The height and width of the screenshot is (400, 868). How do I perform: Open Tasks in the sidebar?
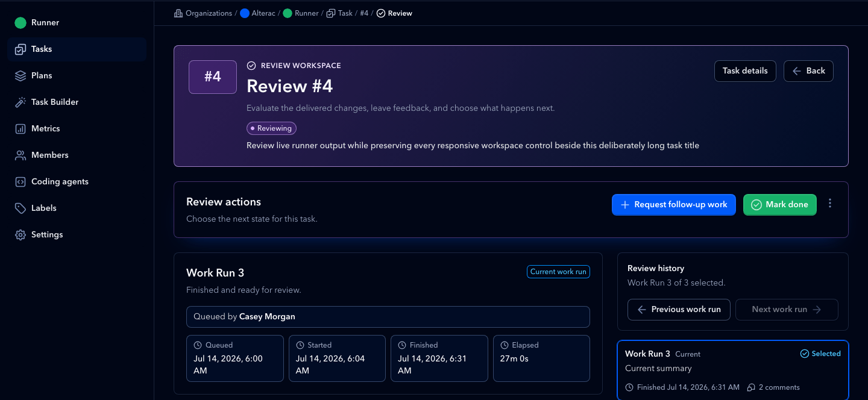tap(77, 49)
